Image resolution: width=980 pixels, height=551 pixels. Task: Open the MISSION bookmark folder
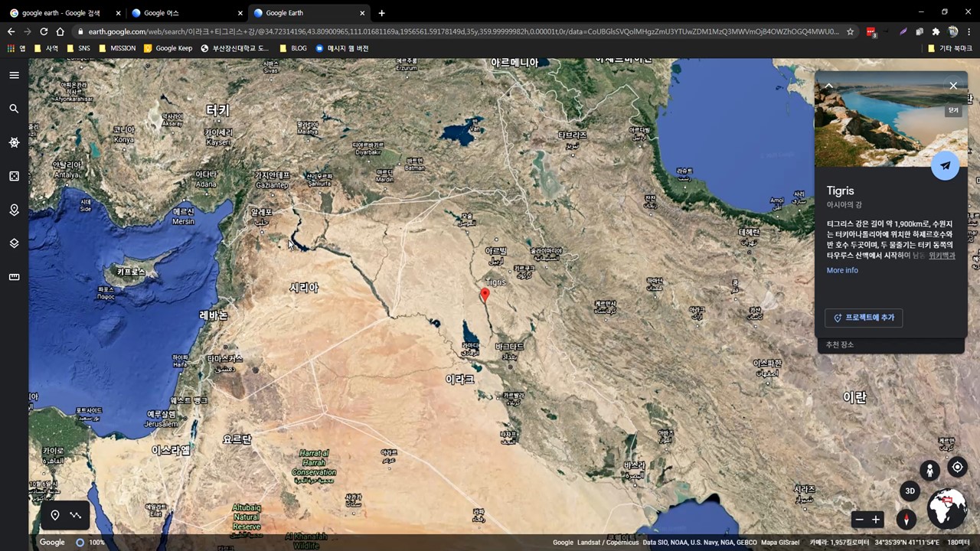tap(116, 48)
